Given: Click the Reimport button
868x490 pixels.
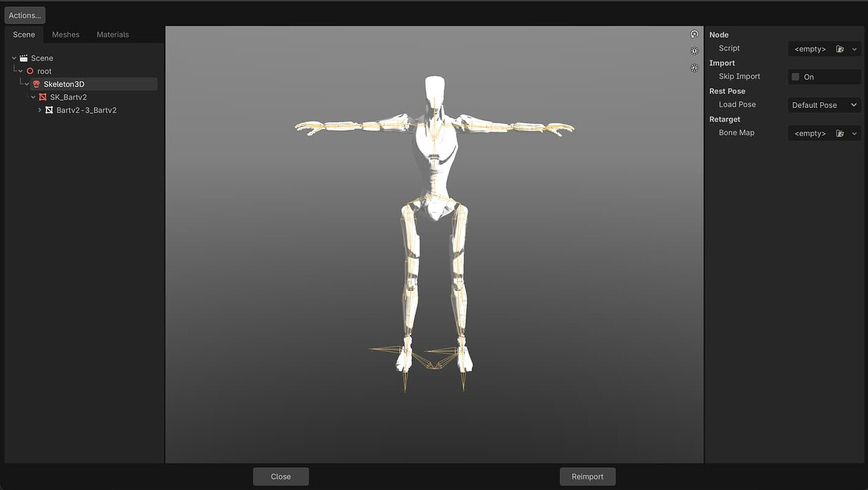Looking at the screenshot, I should (x=587, y=476).
